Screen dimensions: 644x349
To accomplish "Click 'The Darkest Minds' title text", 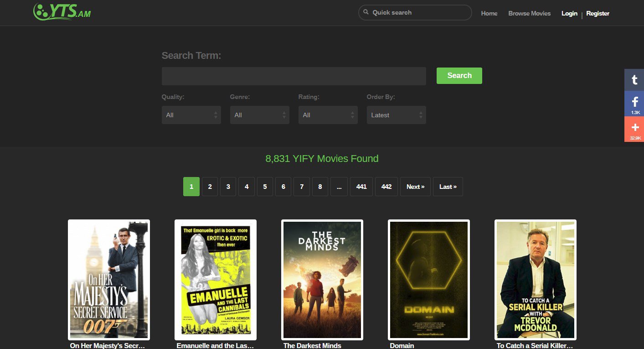I will click(x=312, y=345).
